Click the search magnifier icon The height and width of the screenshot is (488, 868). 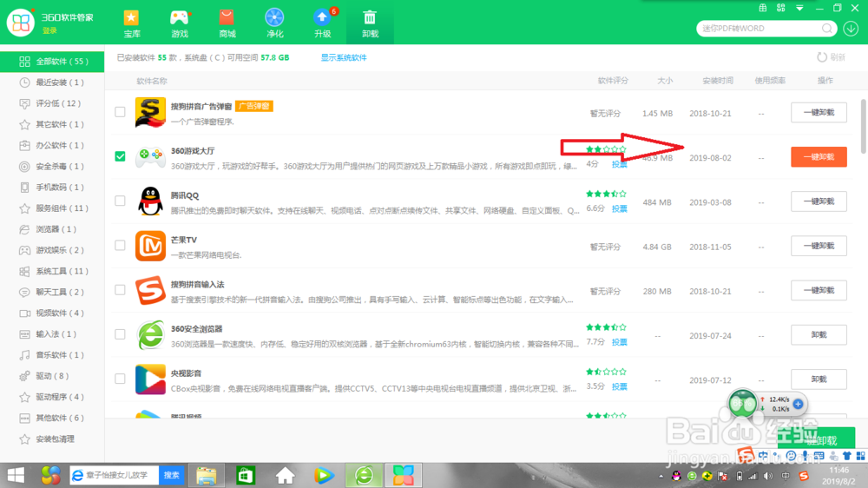pyautogui.click(x=827, y=29)
